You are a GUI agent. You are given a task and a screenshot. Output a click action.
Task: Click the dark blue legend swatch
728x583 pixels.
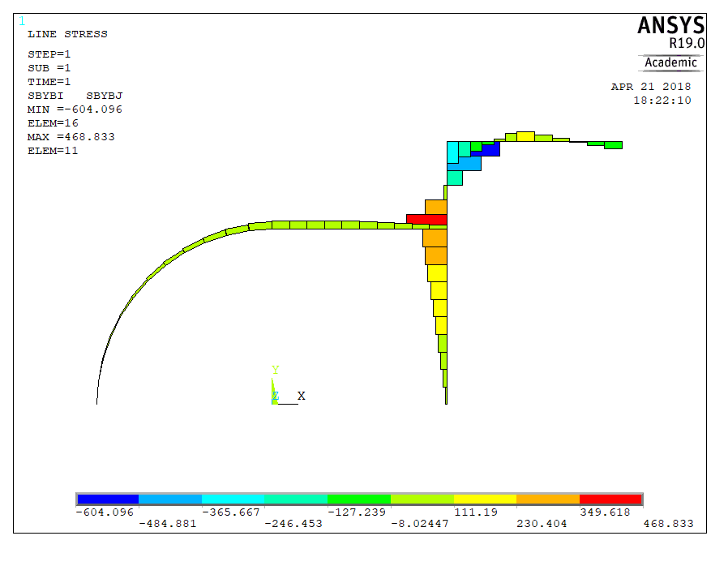pyautogui.click(x=108, y=499)
